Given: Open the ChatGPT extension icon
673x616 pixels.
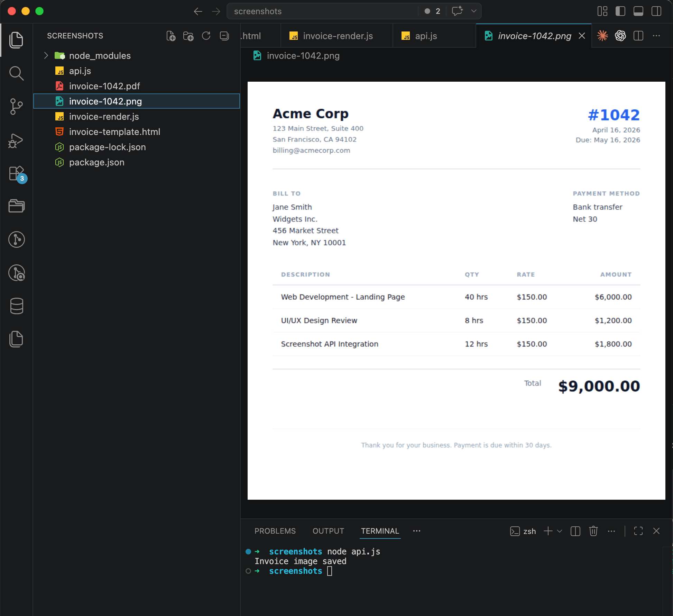Looking at the screenshot, I should tap(621, 36).
